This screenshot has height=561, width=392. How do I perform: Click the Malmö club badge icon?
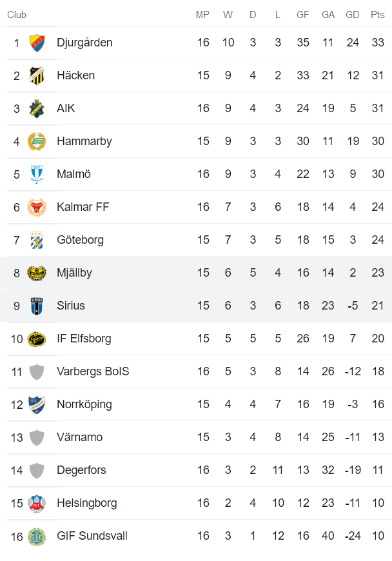click(x=37, y=174)
